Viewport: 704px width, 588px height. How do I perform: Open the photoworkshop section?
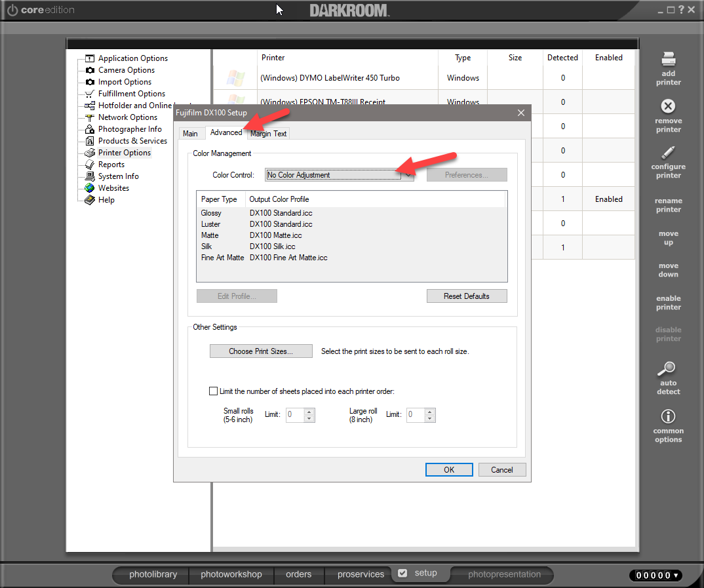point(231,574)
